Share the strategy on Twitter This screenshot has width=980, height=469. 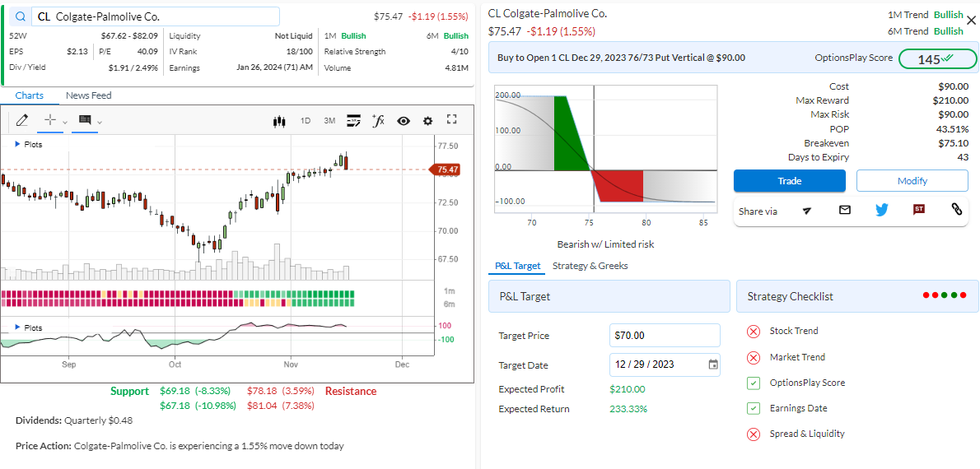click(x=882, y=211)
